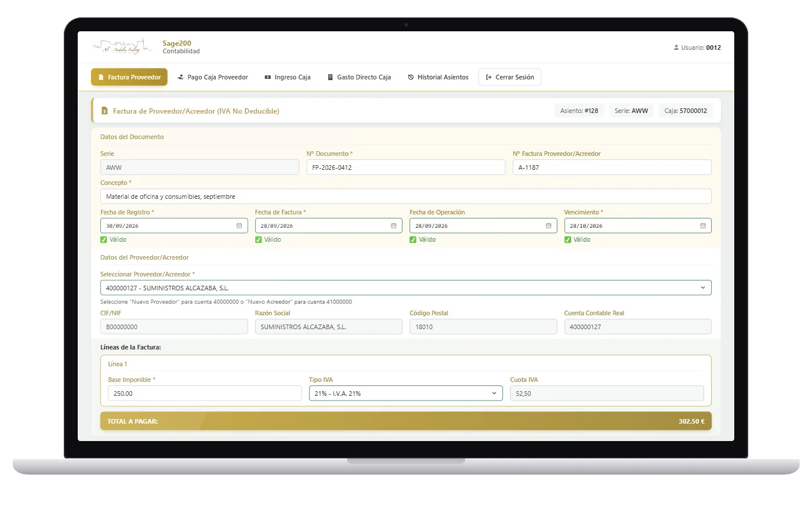Switch to Factura Proveedor tab
The height and width of the screenshot is (510, 812).
click(x=129, y=77)
